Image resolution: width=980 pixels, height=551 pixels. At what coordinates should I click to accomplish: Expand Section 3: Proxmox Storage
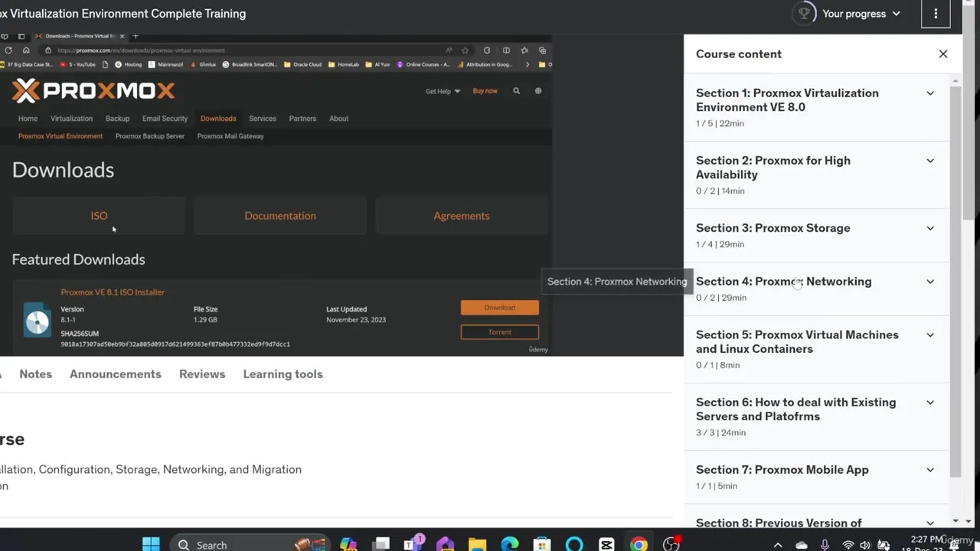click(x=930, y=228)
